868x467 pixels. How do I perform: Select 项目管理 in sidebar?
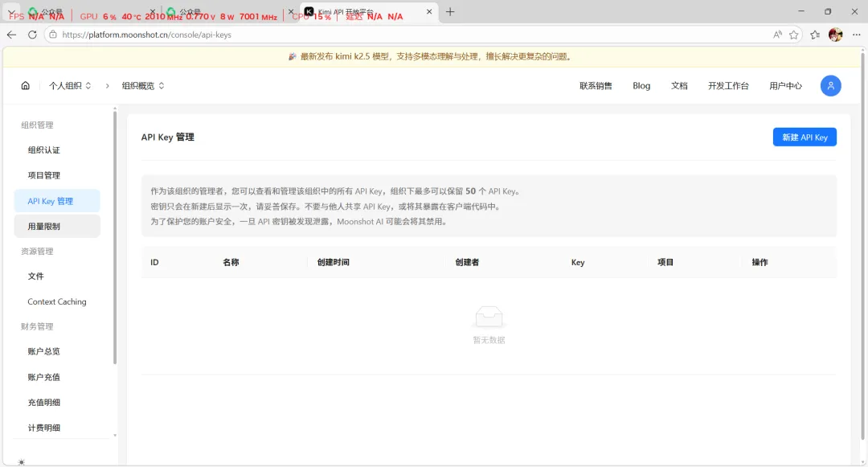(x=57, y=175)
